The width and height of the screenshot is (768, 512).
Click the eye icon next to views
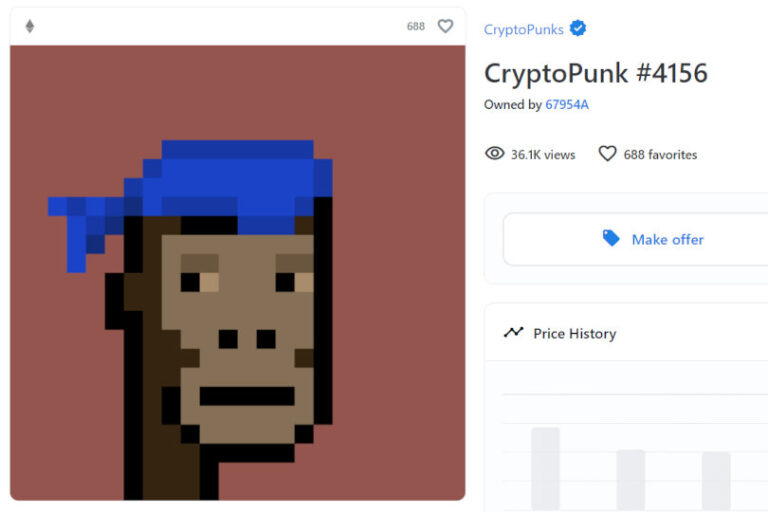pos(495,154)
